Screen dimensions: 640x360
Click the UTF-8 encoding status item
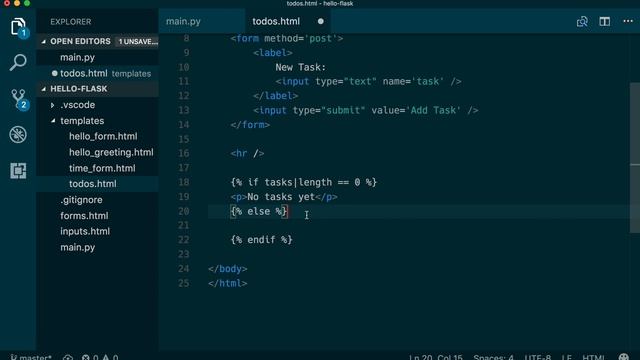click(538, 358)
